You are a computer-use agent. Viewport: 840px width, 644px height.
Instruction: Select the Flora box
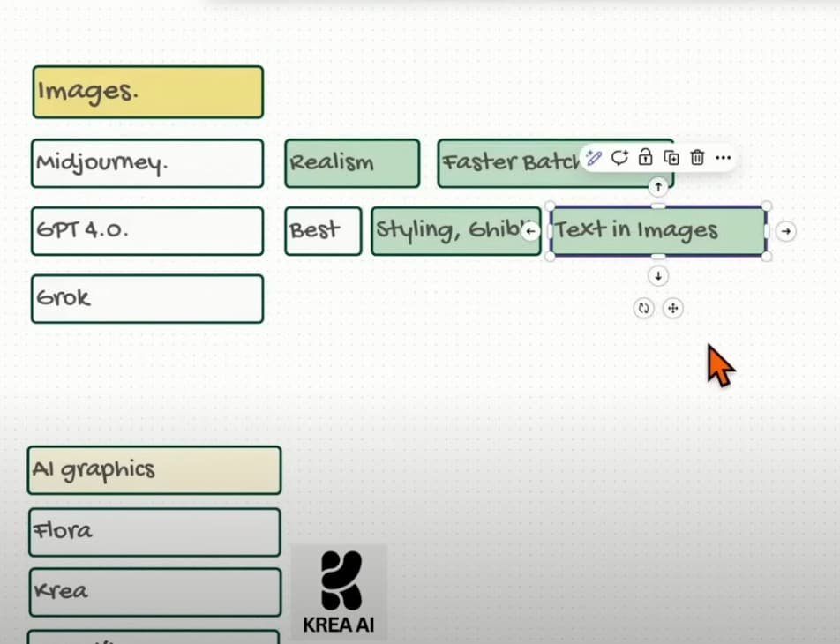click(x=154, y=532)
